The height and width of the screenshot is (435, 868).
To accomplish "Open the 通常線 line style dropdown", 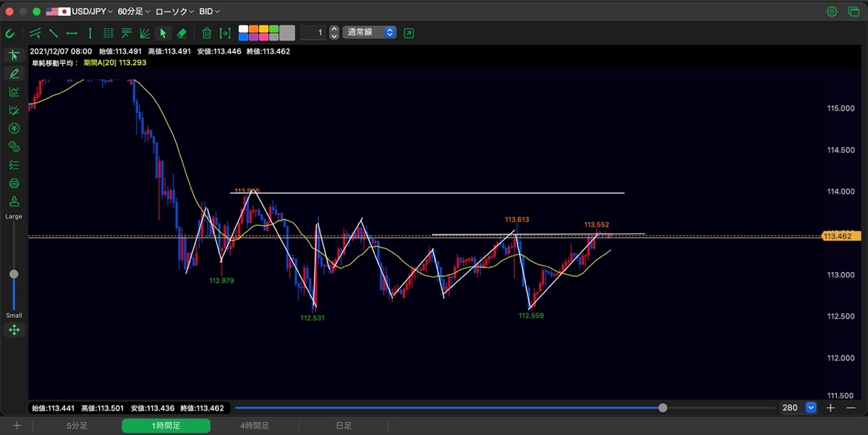I will coord(370,33).
